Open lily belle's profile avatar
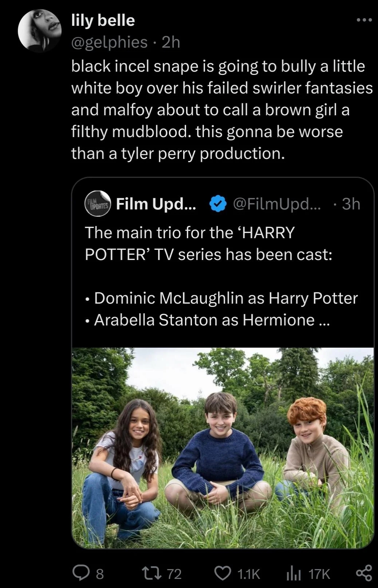 tap(40, 31)
